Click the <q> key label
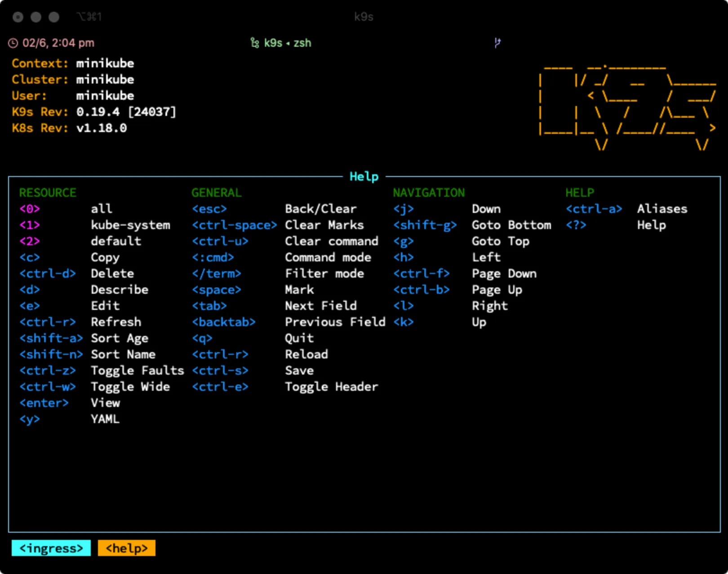Image resolution: width=728 pixels, height=574 pixels. pos(202,338)
